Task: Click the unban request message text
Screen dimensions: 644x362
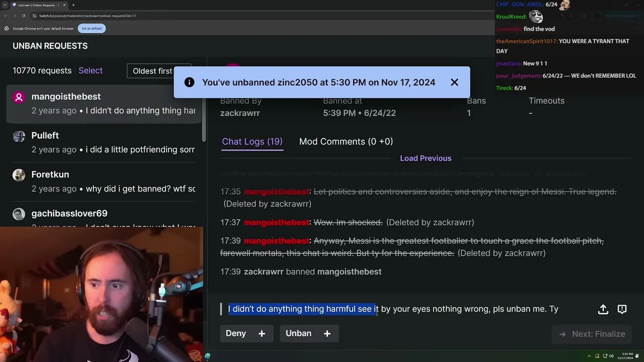Action: pos(393,309)
